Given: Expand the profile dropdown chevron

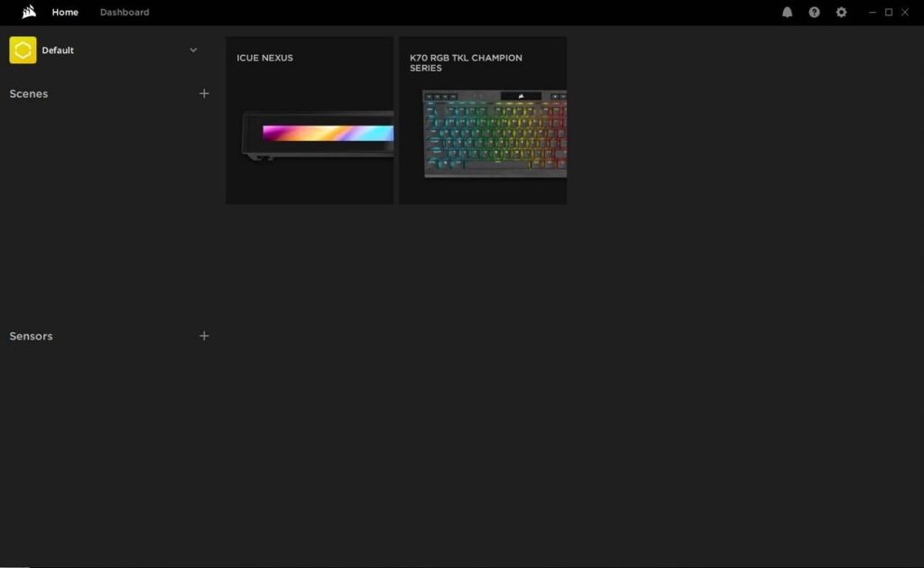Looking at the screenshot, I should 193,51.
